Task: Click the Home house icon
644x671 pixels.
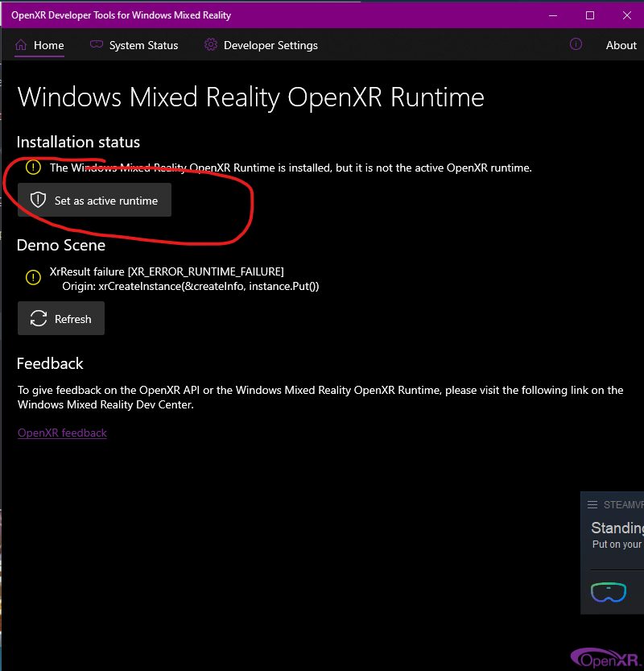Action: pyautogui.click(x=21, y=44)
